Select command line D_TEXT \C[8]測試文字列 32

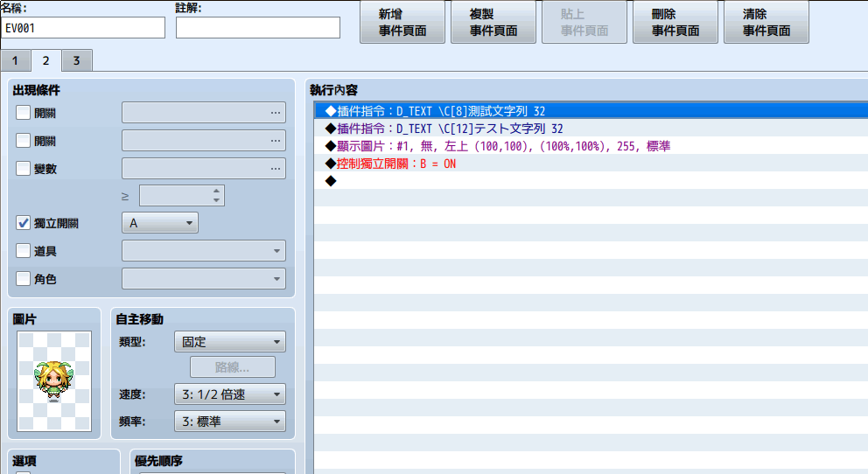591,110
